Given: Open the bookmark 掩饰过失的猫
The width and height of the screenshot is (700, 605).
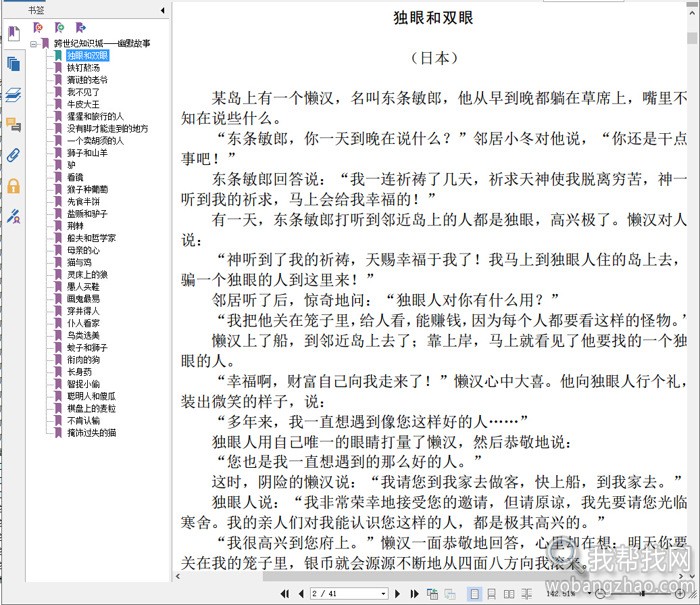Looking at the screenshot, I should pyautogui.click(x=92, y=432).
